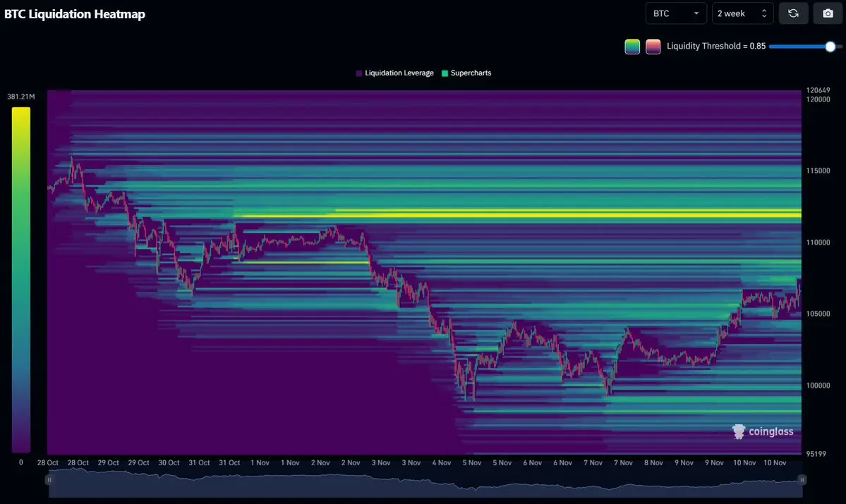Click the Liquidity Threshold = 0.85 label
Image resolution: width=846 pixels, height=504 pixels.
coord(716,47)
